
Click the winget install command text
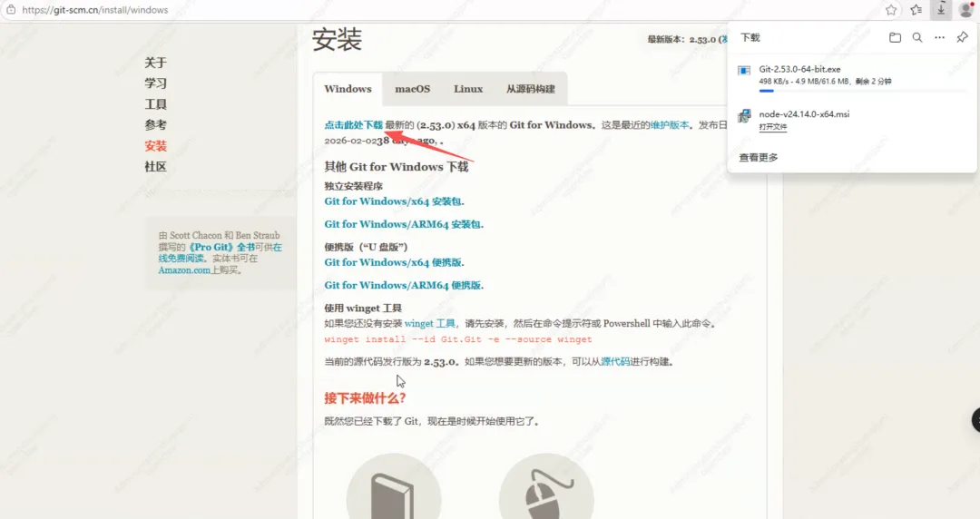click(x=458, y=339)
